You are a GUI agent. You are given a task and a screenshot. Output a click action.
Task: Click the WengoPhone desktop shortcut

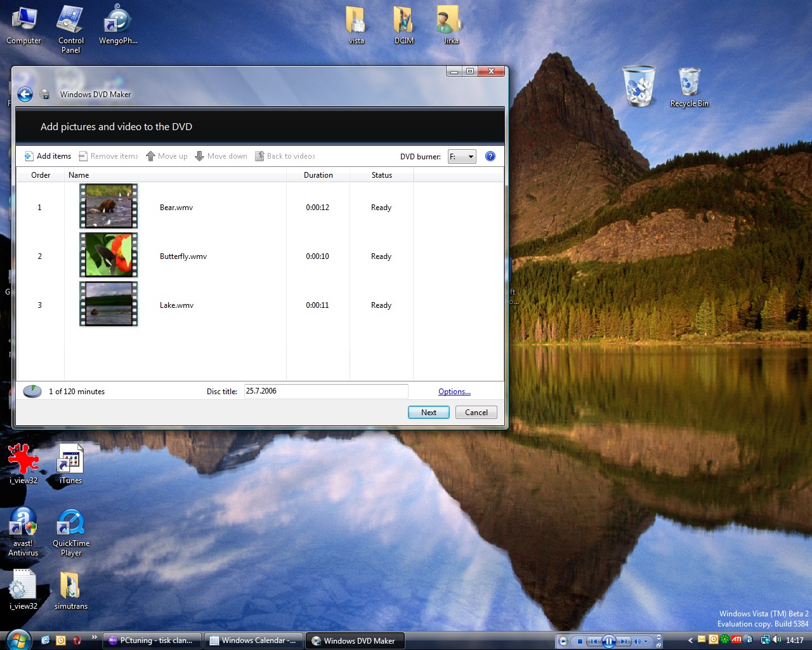pos(118,25)
